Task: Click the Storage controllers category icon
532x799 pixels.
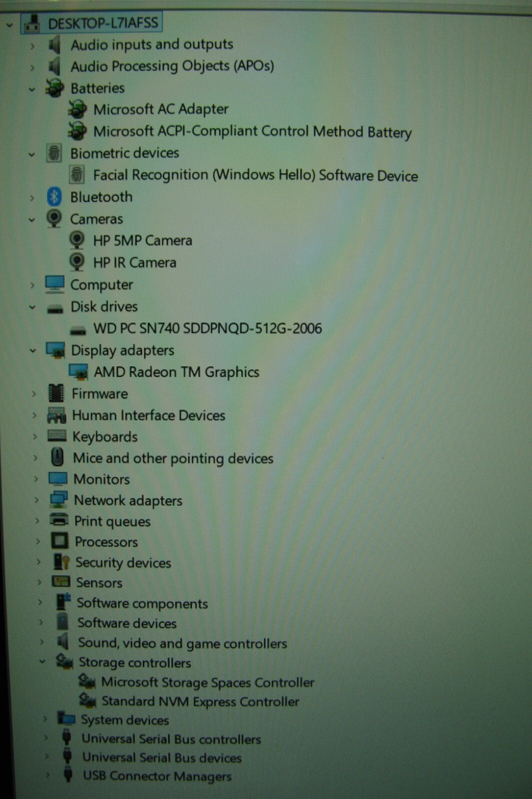Action: point(64,662)
